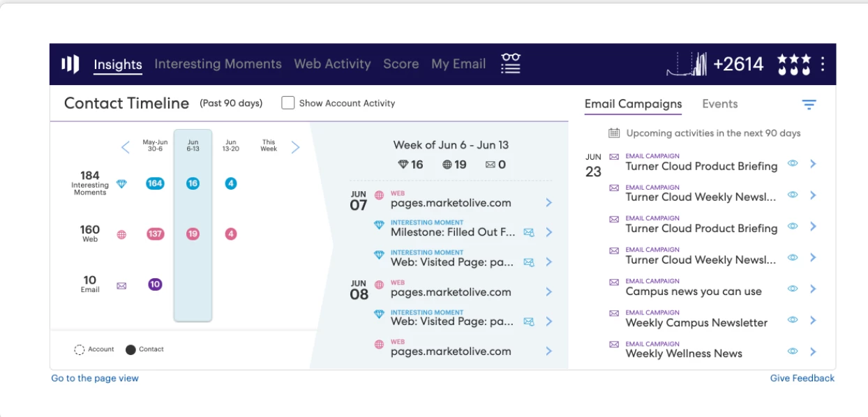Open the Weekly Campus Newsletter campaign
This screenshot has height=417, width=868.
coord(696,323)
